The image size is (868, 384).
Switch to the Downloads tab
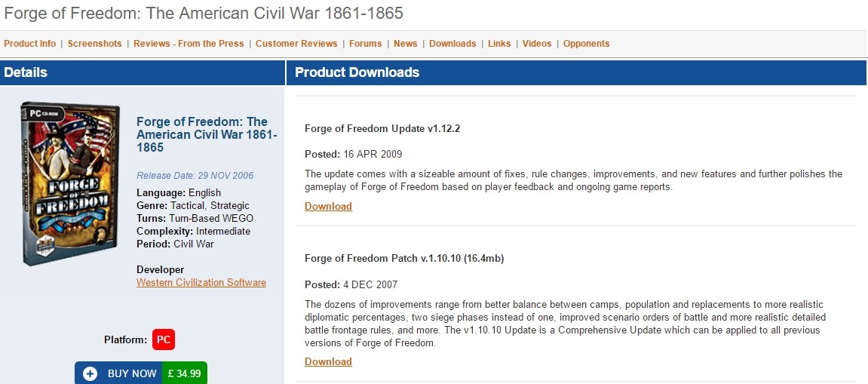pyautogui.click(x=452, y=44)
